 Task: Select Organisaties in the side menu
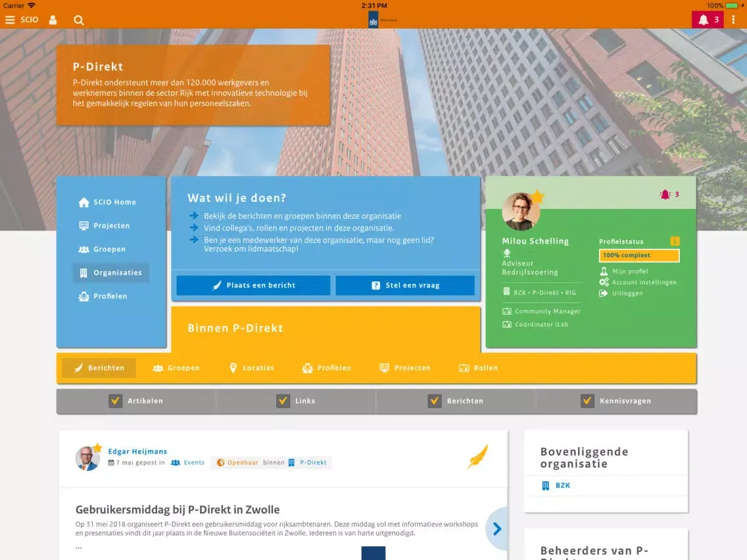111,273
